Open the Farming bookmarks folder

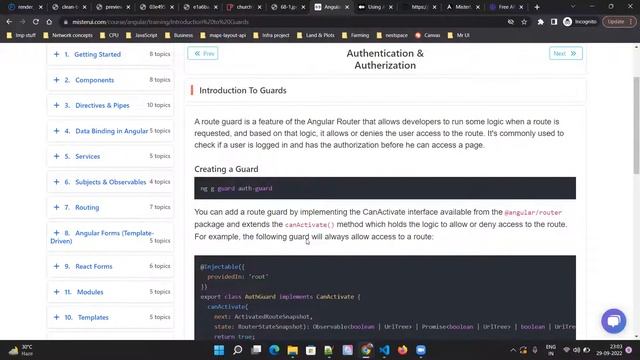(356, 36)
